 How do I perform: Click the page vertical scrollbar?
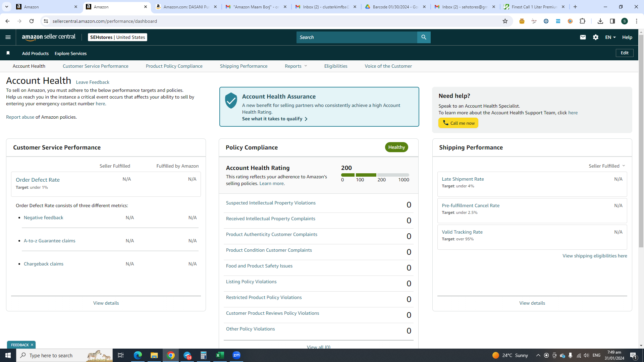click(641, 141)
